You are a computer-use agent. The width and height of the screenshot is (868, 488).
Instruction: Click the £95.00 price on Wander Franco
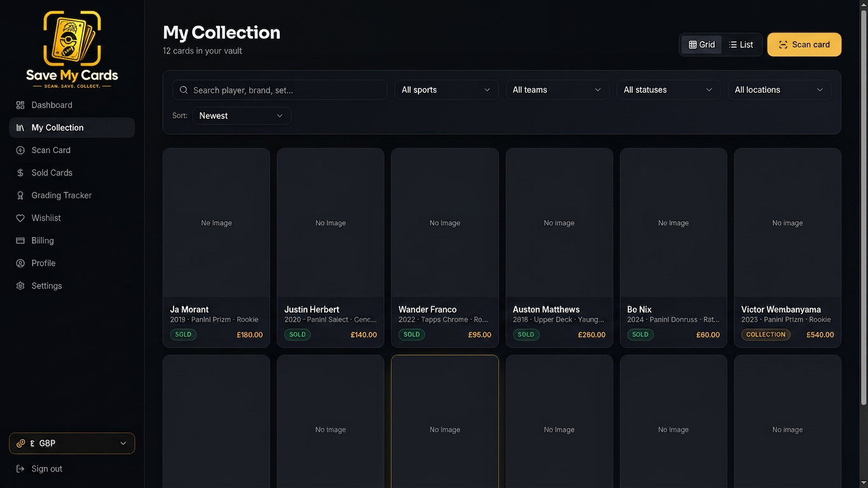479,335
